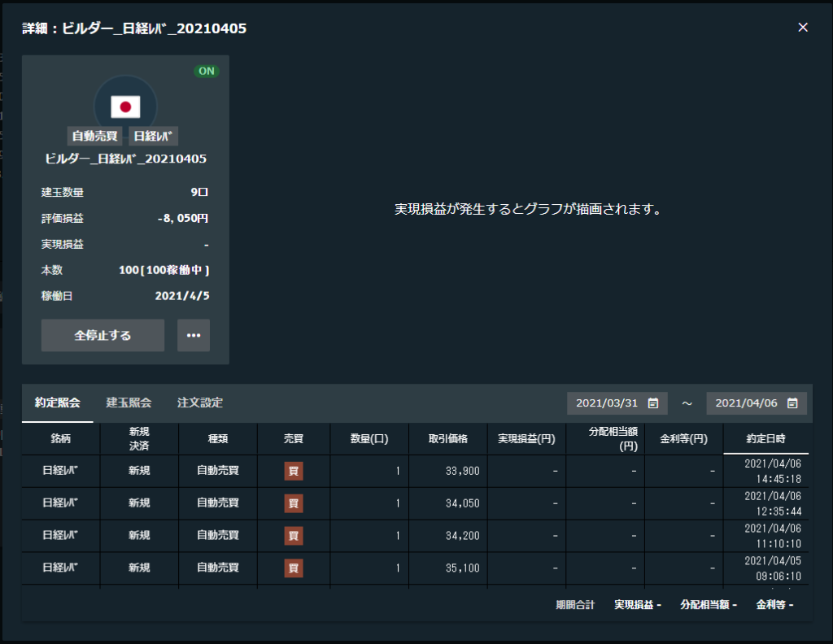Click the buy badge on 34,200 row

[x=294, y=536]
